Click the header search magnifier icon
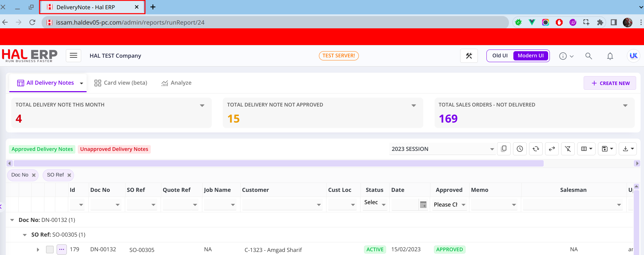Viewport: 644px width, 255px height. coord(588,56)
